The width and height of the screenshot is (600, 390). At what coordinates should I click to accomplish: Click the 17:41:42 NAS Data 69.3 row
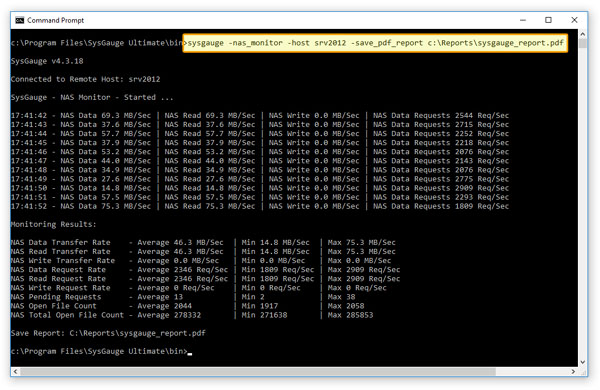point(260,116)
